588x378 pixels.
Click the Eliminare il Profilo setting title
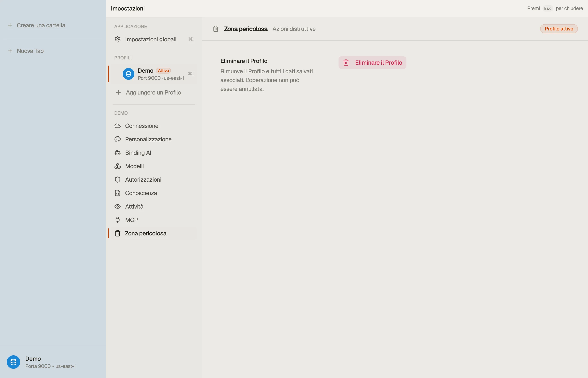coord(244,61)
